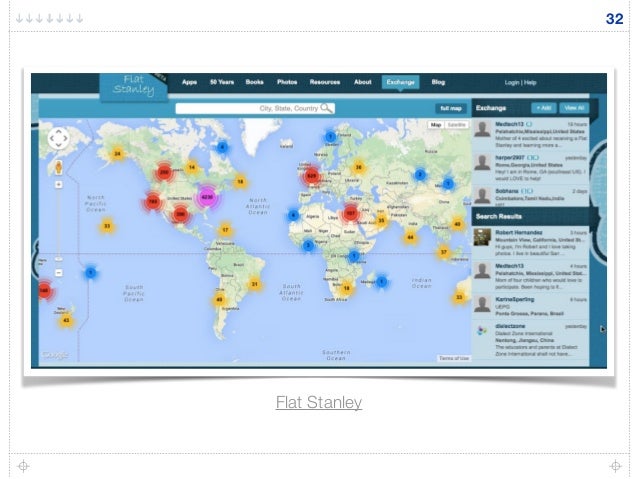
Task: Click the purple 4230 cluster marker
Action: pos(208,197)
